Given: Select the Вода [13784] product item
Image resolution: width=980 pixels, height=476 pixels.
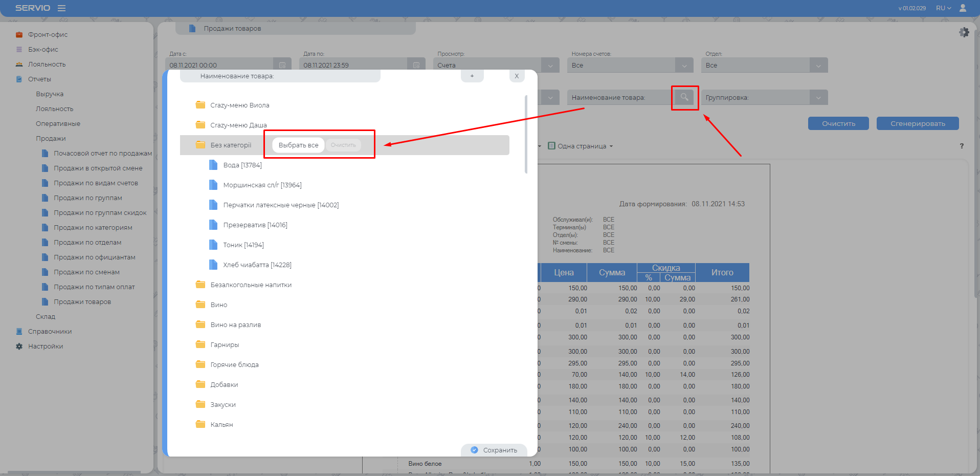Looking at the screenshot, I should (x=242, y=165).
